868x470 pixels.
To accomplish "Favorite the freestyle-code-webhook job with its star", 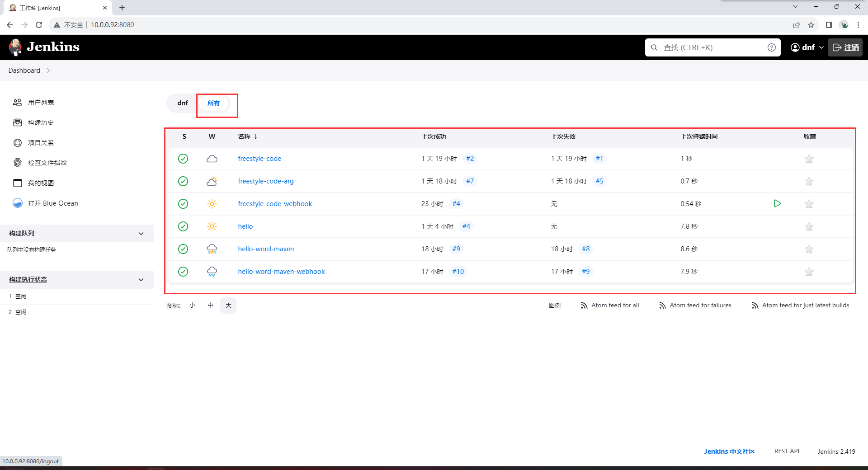I will pyautogui.click(x=809, y=204).
